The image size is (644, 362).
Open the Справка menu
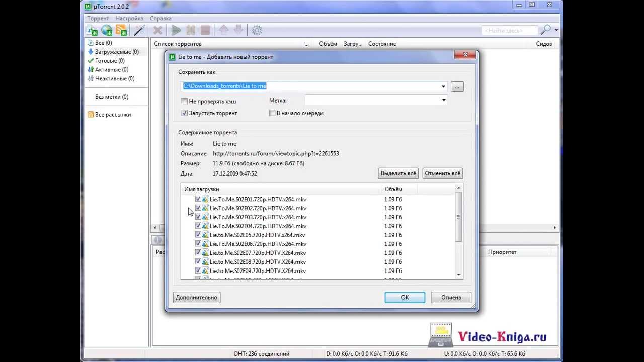pyautogui.click(x=160, y=18)
